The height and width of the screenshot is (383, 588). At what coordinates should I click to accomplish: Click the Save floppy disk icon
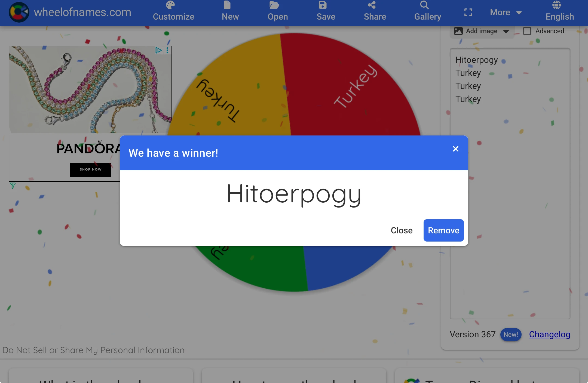(323, 5)
